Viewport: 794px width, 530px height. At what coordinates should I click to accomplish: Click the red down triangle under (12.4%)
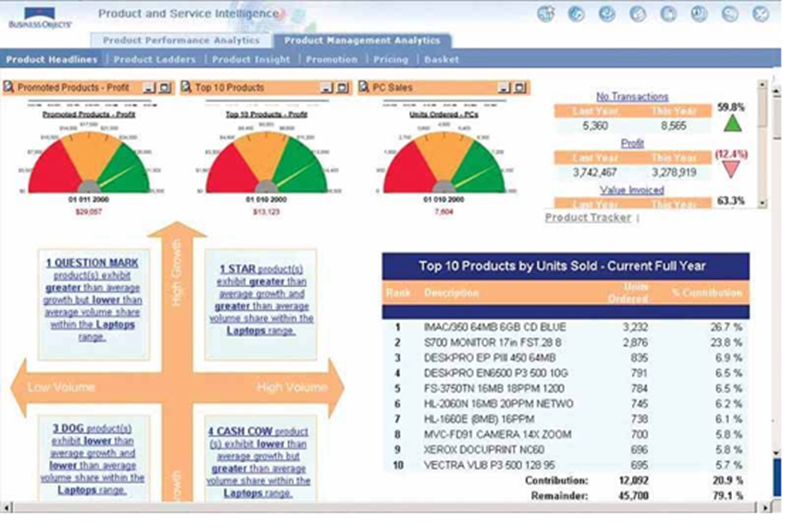point(730,170)
